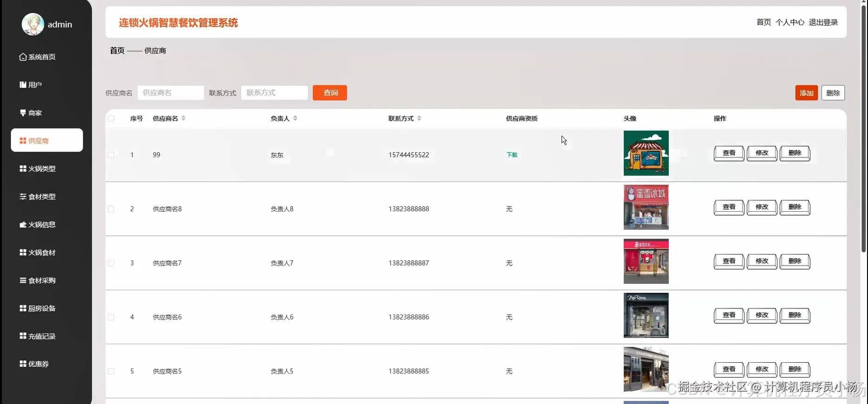Click the grid icon beside 火锅类型
The width and height of the screenshot is (868, 404).
pos(23,169)
